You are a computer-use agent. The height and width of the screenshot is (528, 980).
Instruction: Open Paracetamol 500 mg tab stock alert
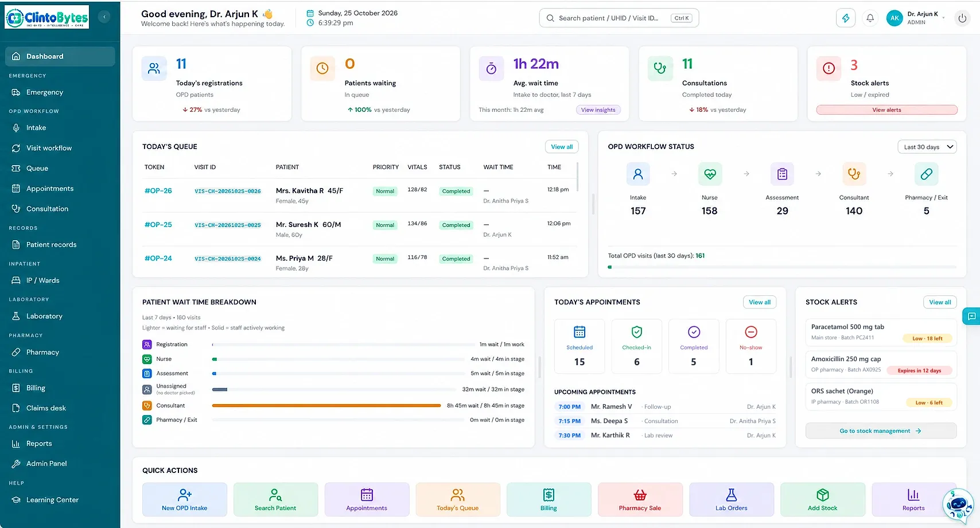[881, 332]
